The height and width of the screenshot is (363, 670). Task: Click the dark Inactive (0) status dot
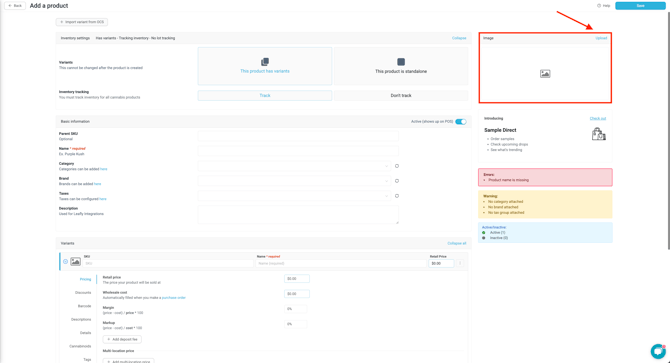(484, 238)
